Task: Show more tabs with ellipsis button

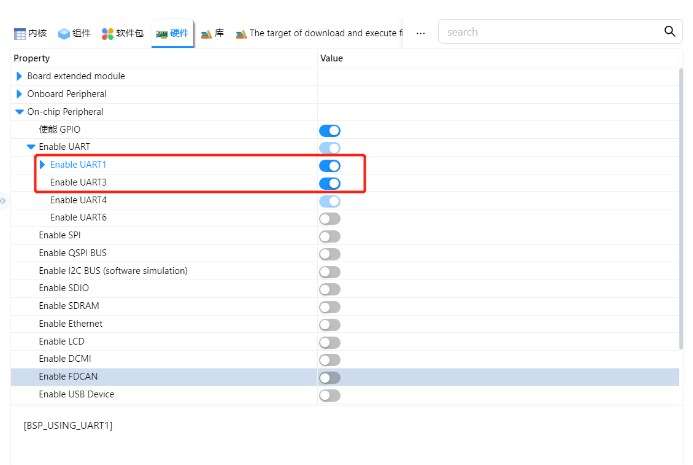Action: [421, 33]
